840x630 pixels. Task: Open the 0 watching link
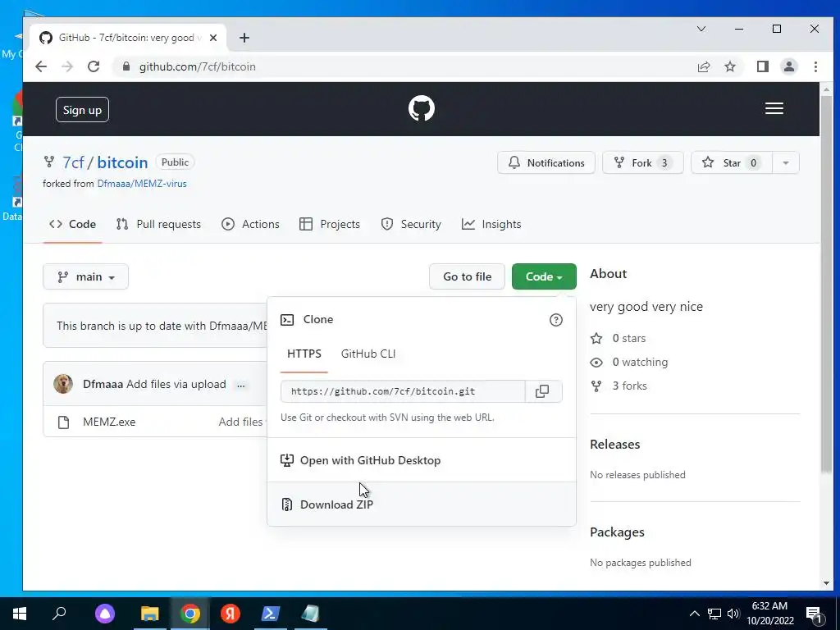[x=629, y=362]
